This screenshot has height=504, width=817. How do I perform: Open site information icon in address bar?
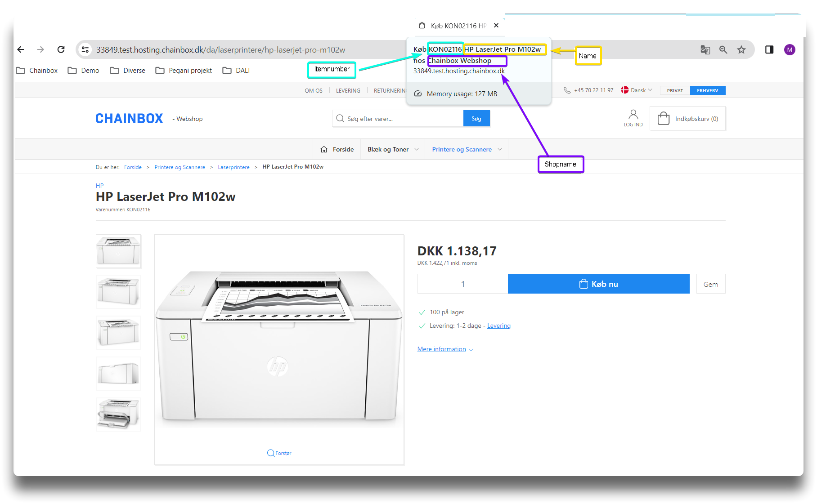point(85,49)
